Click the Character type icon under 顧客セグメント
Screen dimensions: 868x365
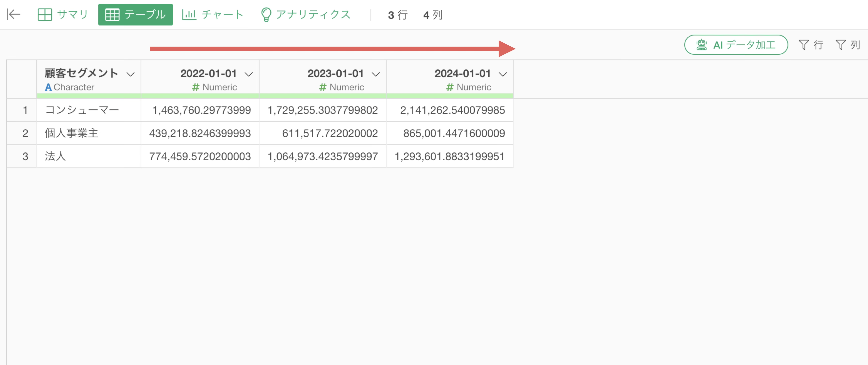48,87
